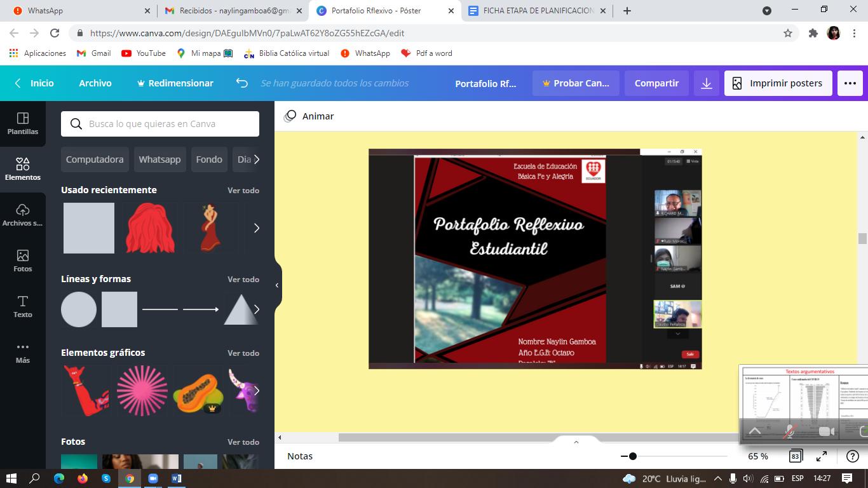The image size is (868, 488).
Task: Toggle the camera in Zoom mini window
Action: click(x=826, y=431)
